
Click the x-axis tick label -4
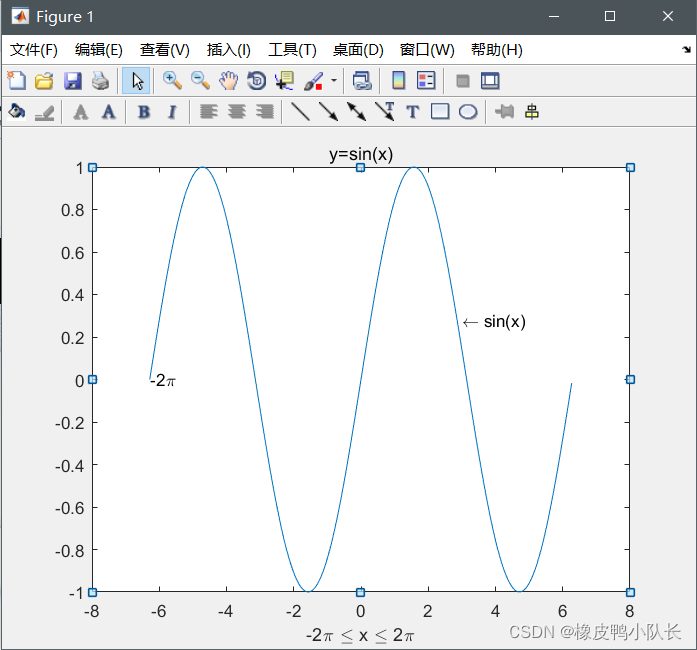[225, 611]
